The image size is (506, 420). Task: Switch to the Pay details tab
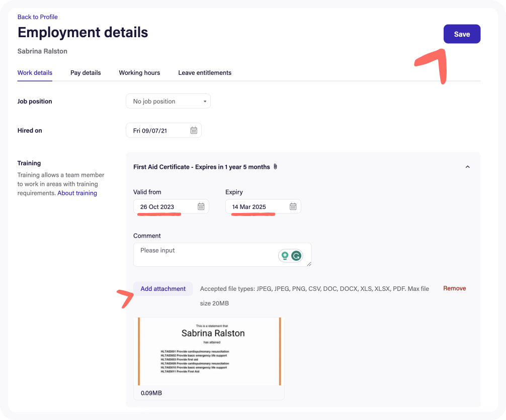86,73
